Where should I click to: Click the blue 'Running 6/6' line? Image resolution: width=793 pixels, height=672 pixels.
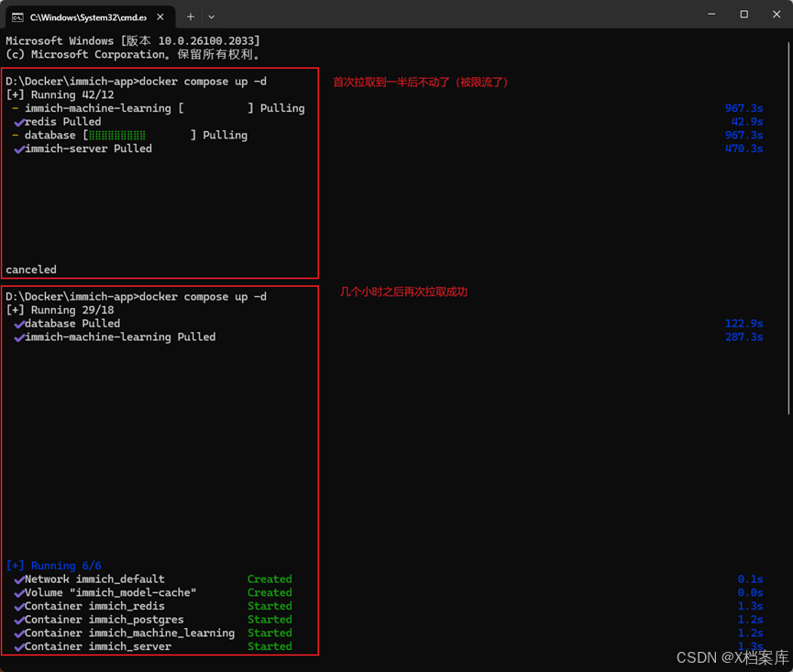pyautogui.click(x=53, y=566)
